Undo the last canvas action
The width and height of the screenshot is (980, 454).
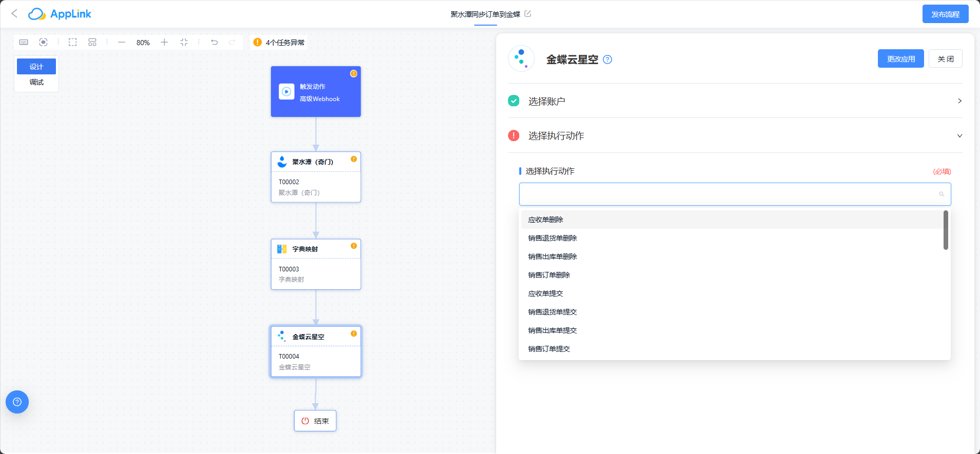(x=214, y=42)
